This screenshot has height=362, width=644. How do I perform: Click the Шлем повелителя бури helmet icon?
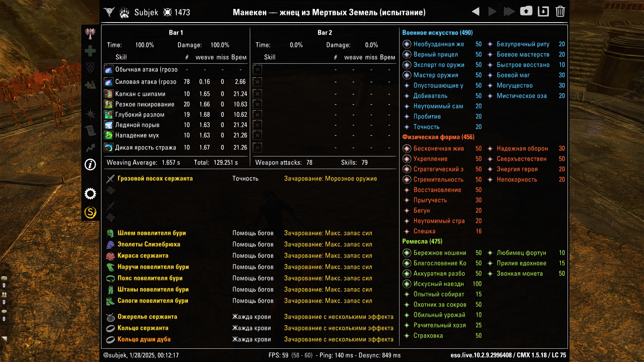[110, 233]
